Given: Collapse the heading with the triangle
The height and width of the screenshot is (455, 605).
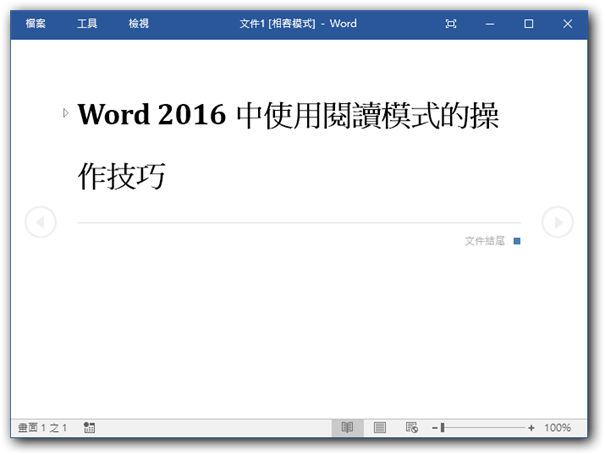Looking at the screenshot, I should pyautogui.click(x=66, y=113).
